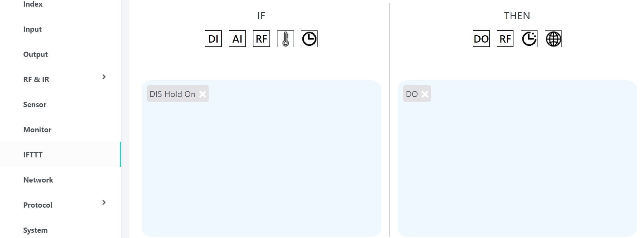
Task: Add a network globe action
Action: (553, 39)
